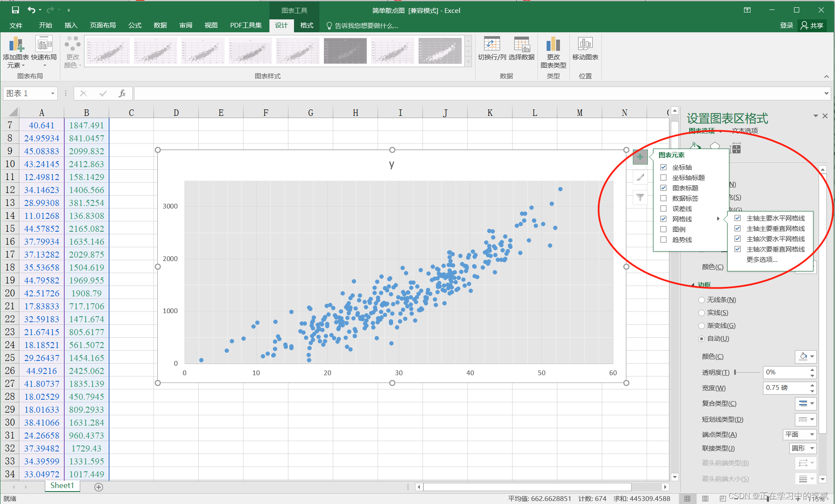
Task: Switch to Normal view in status bar
Action: tap(687, 498)
